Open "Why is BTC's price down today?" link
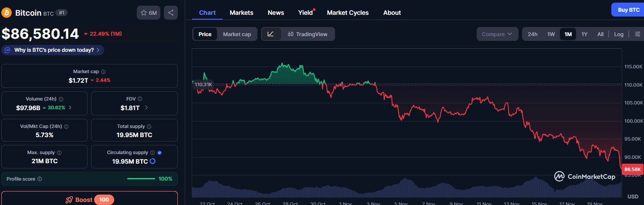This screenshot has width=644, height=205. coord(53,50)
